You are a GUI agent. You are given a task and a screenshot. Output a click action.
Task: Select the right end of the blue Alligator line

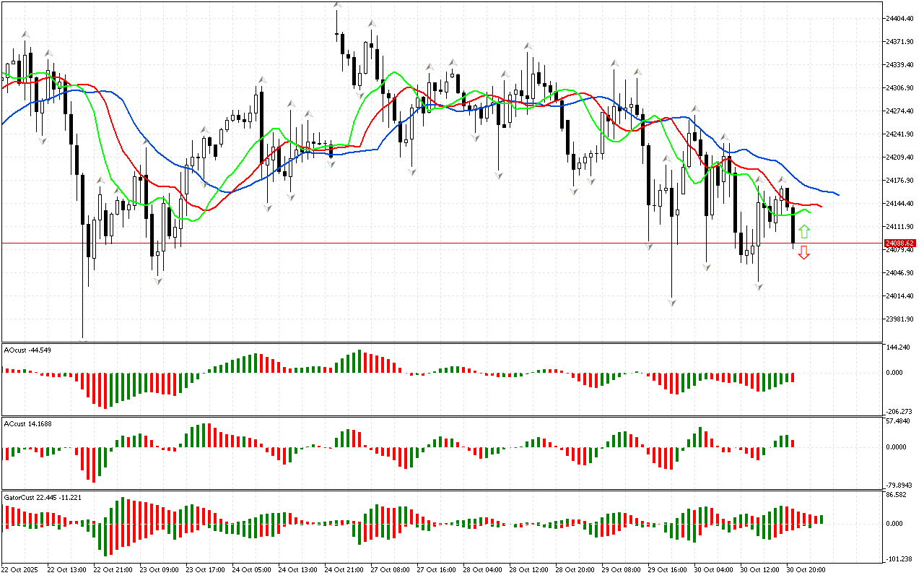point(837,194)
